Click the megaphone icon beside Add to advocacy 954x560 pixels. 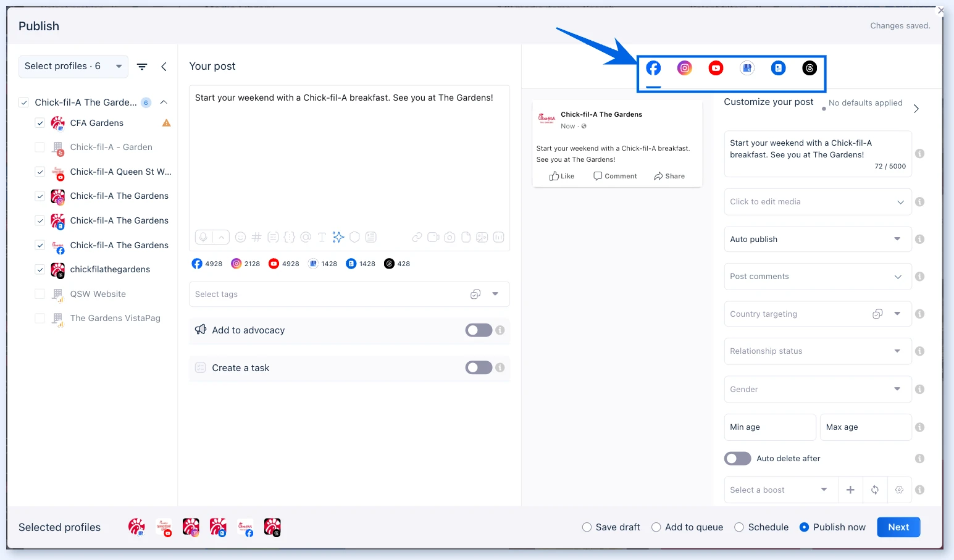click(201, 330)
